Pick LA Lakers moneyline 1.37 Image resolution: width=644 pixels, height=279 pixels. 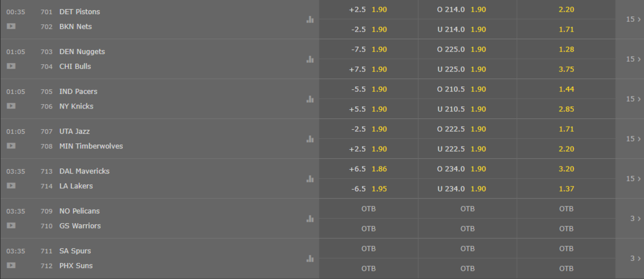(566, 188)
